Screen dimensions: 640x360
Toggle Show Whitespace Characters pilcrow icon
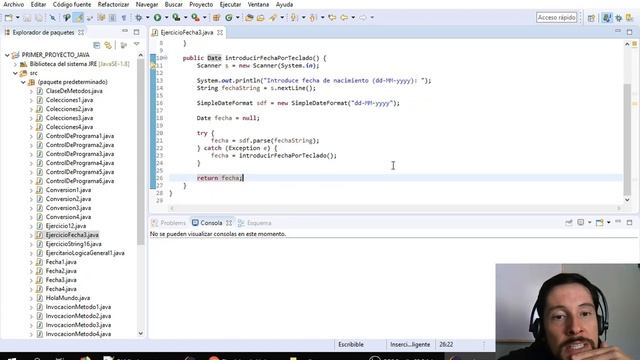[x=124, y=18]
